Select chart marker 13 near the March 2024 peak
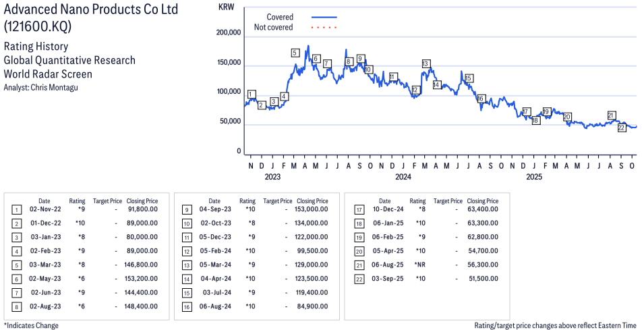This screenshot has width=644, height=330. tap(426, 63)
